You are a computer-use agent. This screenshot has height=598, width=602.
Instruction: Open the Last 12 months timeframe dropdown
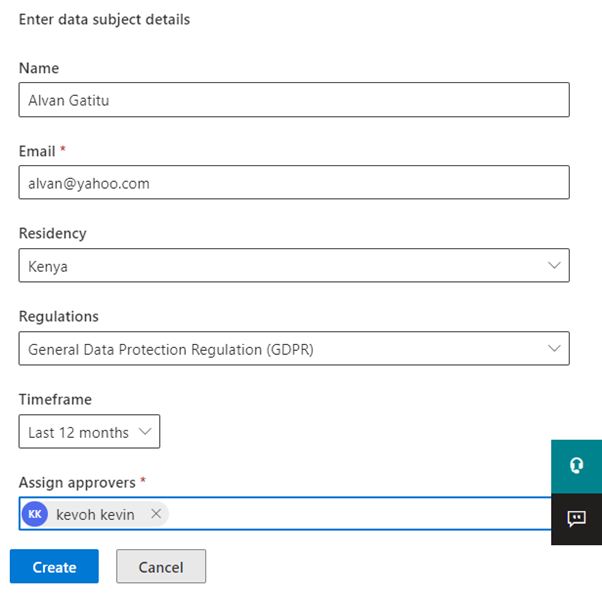click(x=89, y=432)
